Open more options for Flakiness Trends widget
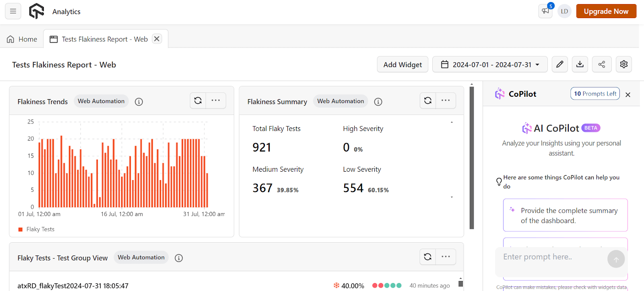The height and width of the screenshot is (291, 644). 216,101
